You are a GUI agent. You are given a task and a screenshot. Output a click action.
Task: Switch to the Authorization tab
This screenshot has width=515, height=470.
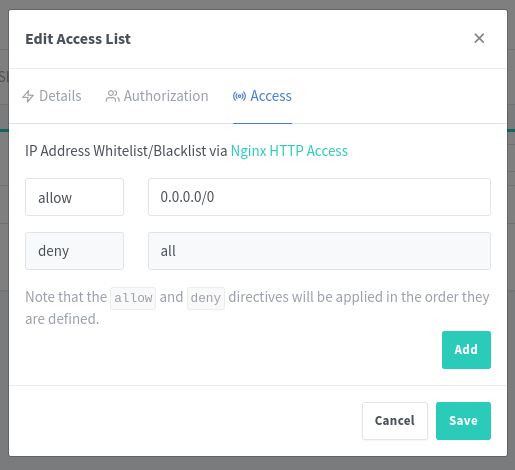[157, 96]
